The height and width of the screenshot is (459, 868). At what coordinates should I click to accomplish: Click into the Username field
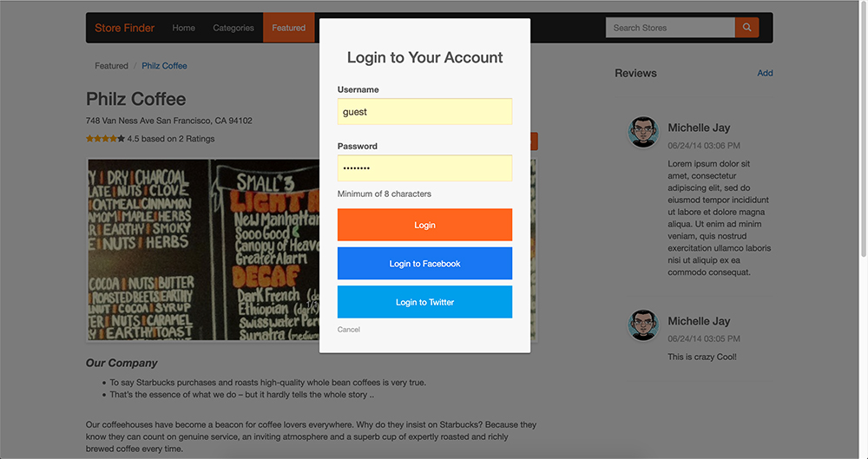[424, 112]
